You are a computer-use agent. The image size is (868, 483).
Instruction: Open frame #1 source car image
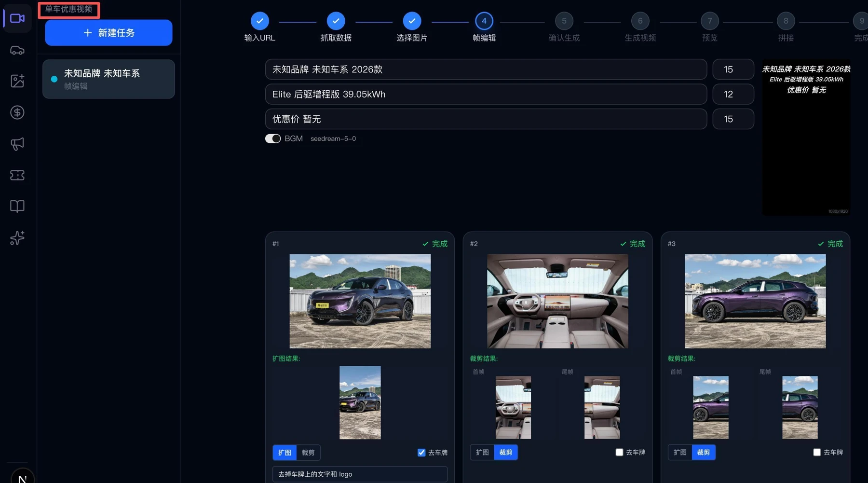point(360,301)
